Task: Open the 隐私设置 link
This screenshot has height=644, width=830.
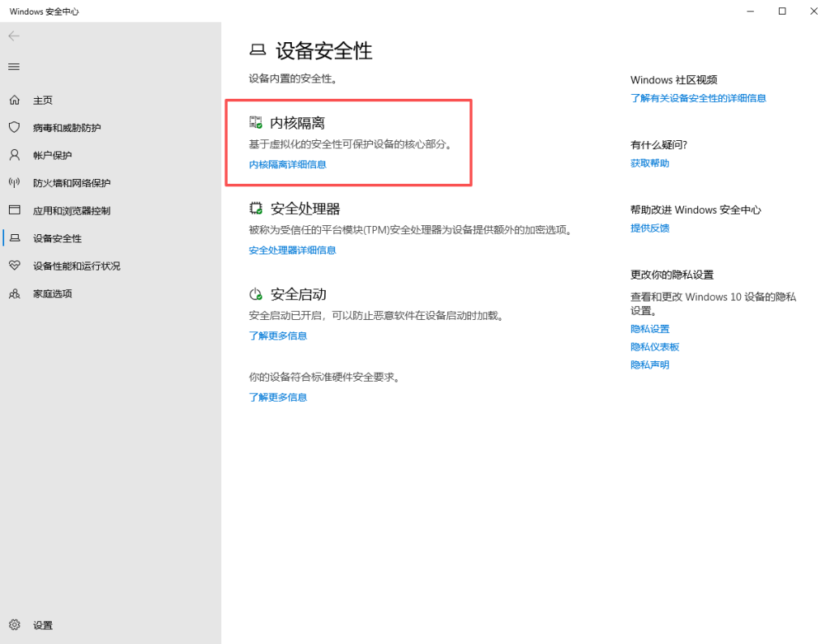Action: click(x=649, y=329)
